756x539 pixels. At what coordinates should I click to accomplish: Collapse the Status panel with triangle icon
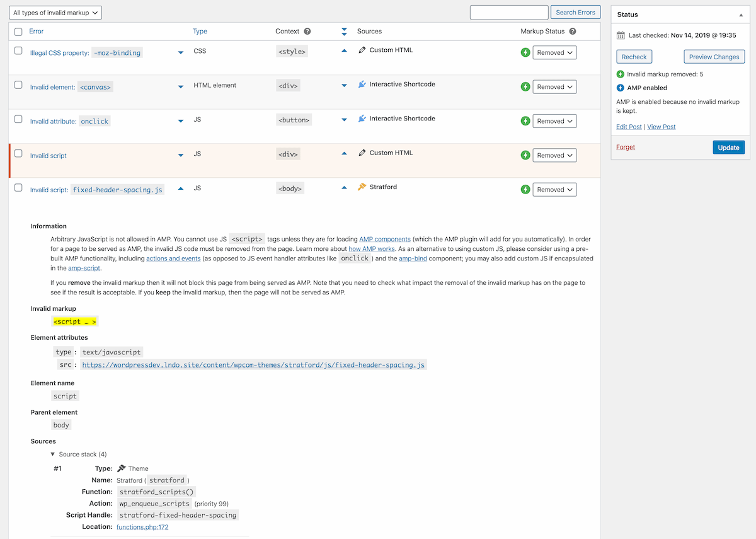tap(741, 14)
